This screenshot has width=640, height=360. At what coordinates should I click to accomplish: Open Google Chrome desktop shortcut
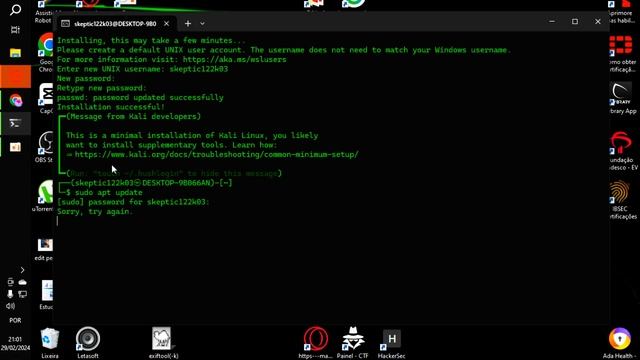[x=46, y=53]
